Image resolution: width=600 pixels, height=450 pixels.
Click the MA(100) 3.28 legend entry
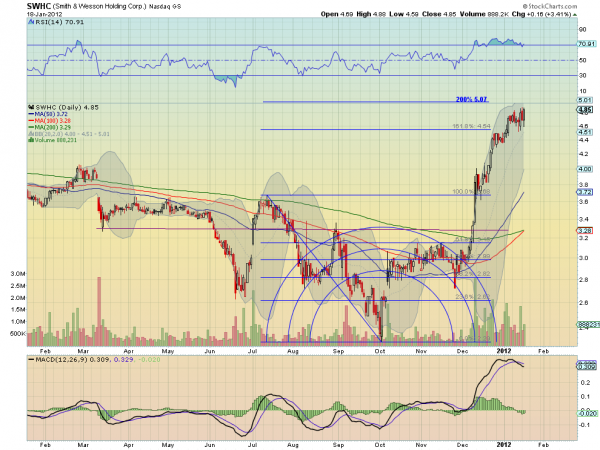(x=52, y=121)
